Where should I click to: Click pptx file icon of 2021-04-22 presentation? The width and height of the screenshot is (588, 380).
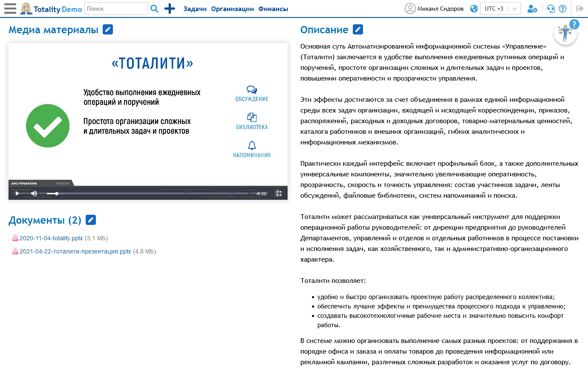(x=15, y=251)
